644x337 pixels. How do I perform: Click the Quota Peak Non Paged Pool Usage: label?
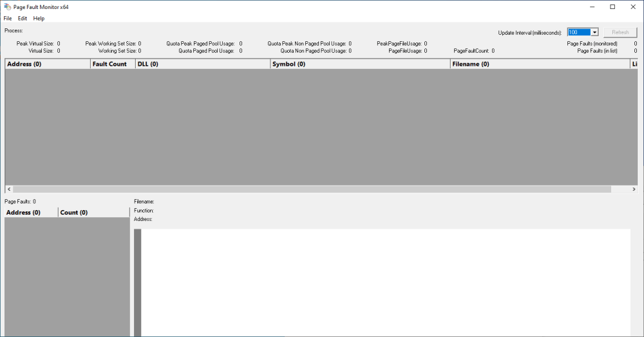pos(307,44)
